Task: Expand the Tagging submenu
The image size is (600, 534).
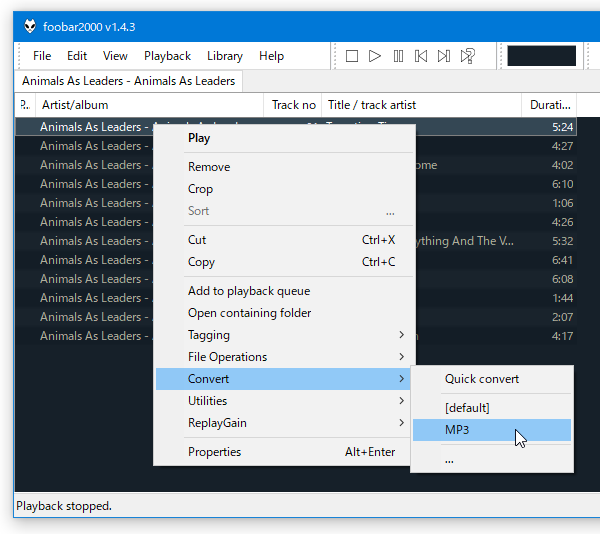Action: click(284, 335)
